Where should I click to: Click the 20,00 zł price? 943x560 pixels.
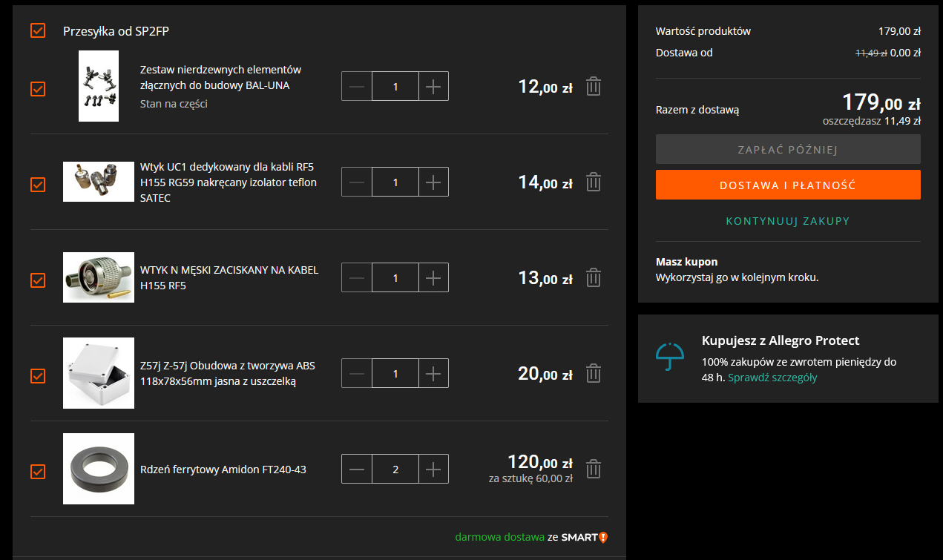(545, 374)
